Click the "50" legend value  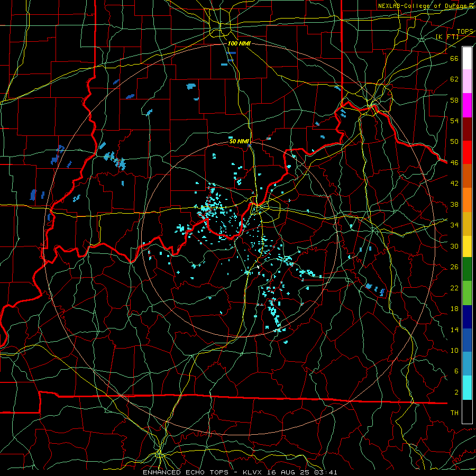click(x=454, y=142)
